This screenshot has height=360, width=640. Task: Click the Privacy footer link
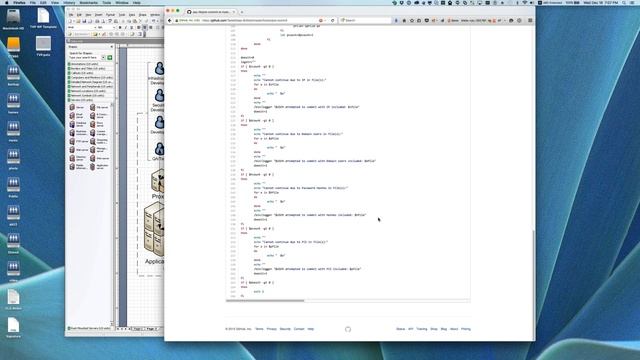tap(271, 329)
